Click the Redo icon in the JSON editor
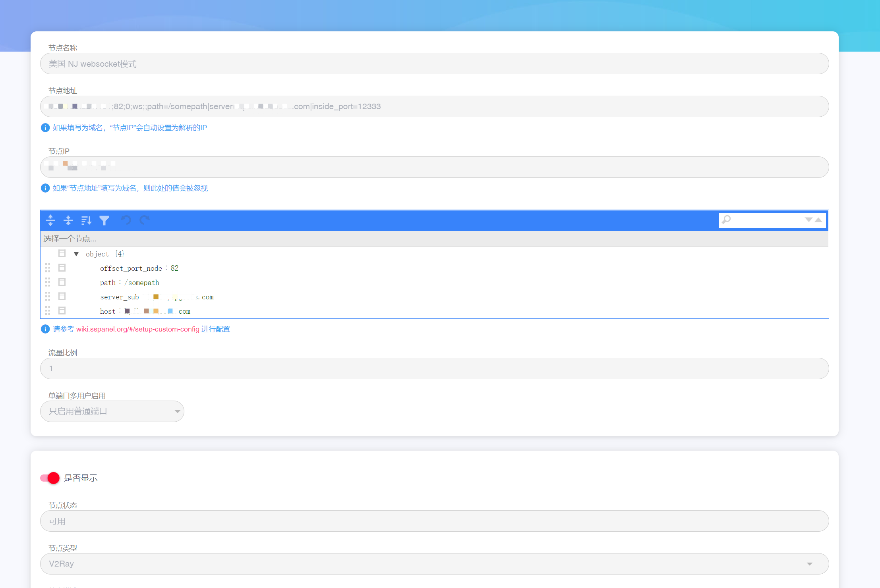880x588 pixels. click(144, 220)
